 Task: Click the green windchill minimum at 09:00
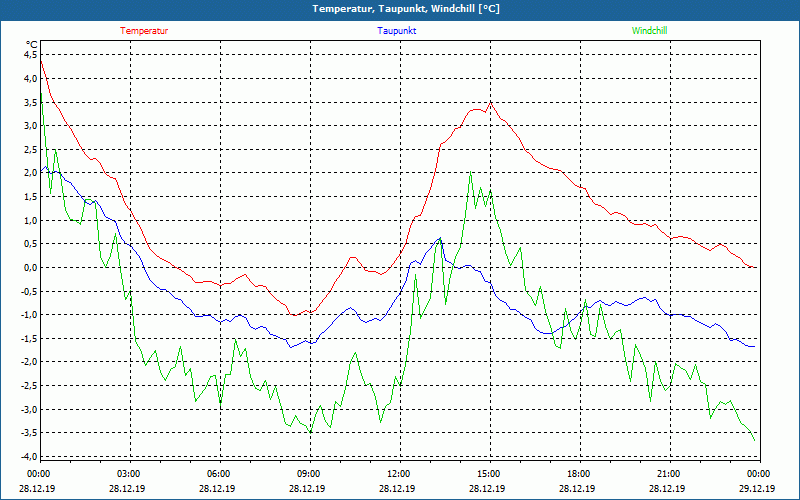(x=310, y=433)
